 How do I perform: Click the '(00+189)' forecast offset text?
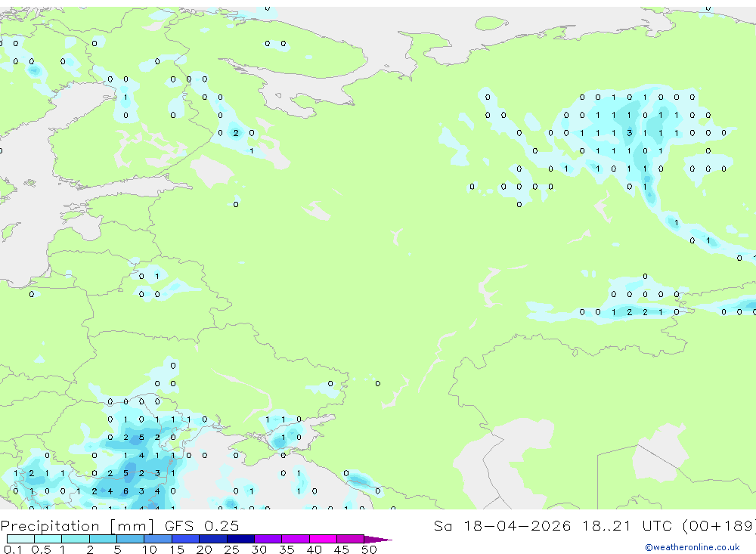pyautogui.click(x=720, y=526)
